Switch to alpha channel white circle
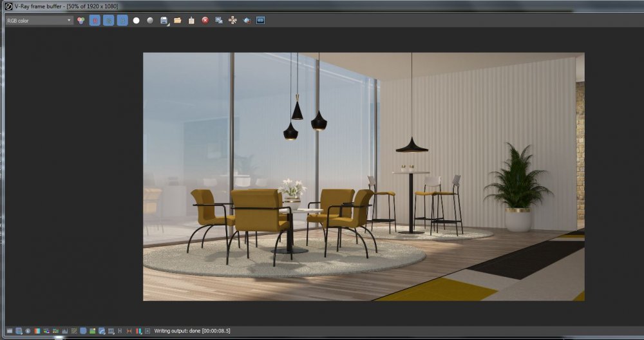This screenshot has width=644, height=340. tap(137, 21)
